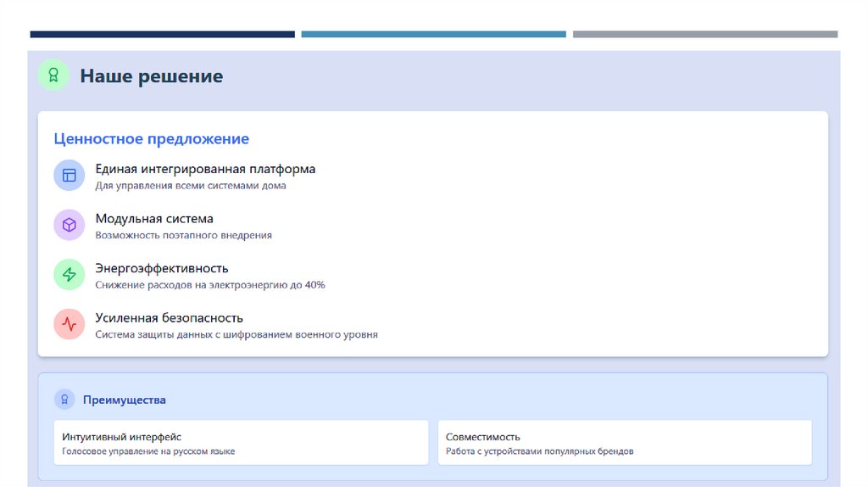
Task: Click the Ценностное предложение heading
Action: [152, 138]
